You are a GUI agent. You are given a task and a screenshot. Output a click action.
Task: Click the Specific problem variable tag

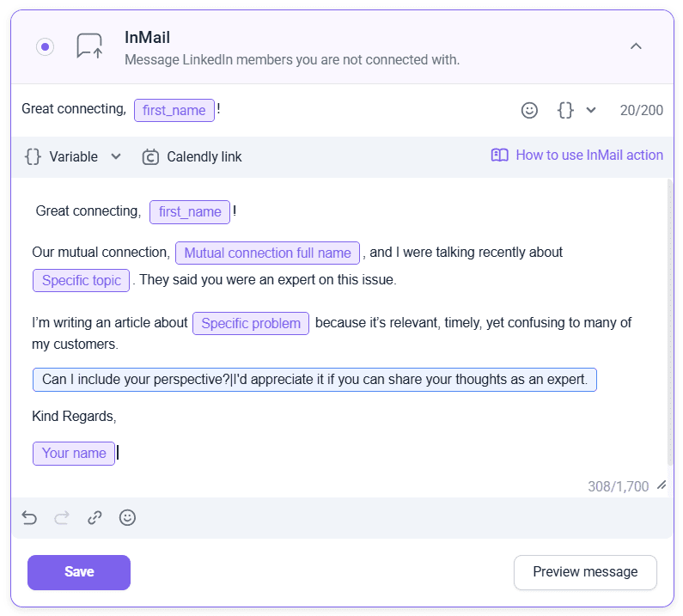pos(251,323)
